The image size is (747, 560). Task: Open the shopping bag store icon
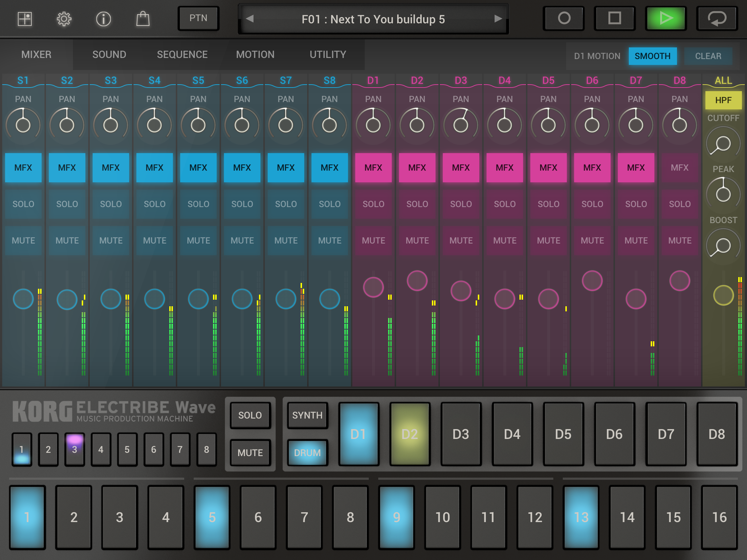pos(143,19)
